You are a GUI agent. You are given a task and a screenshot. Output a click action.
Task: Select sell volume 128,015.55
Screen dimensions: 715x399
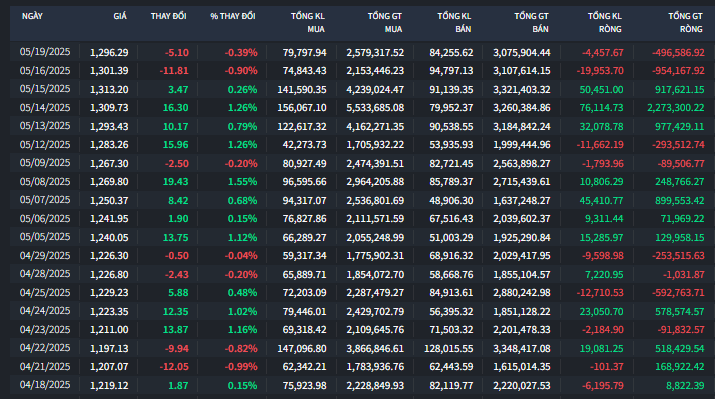449,348
